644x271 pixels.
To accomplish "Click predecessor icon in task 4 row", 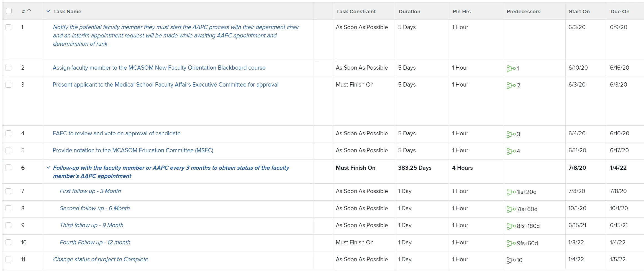I will click(x=511, y=134).
